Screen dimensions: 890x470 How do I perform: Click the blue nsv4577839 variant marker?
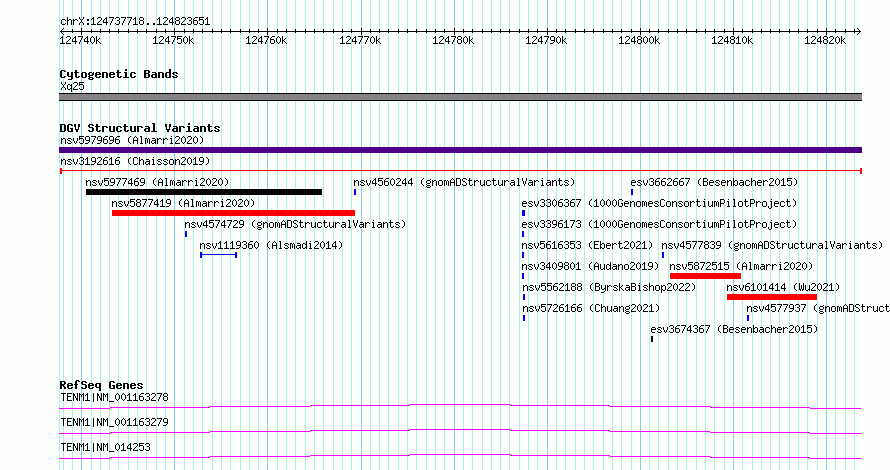coord(662,255)
